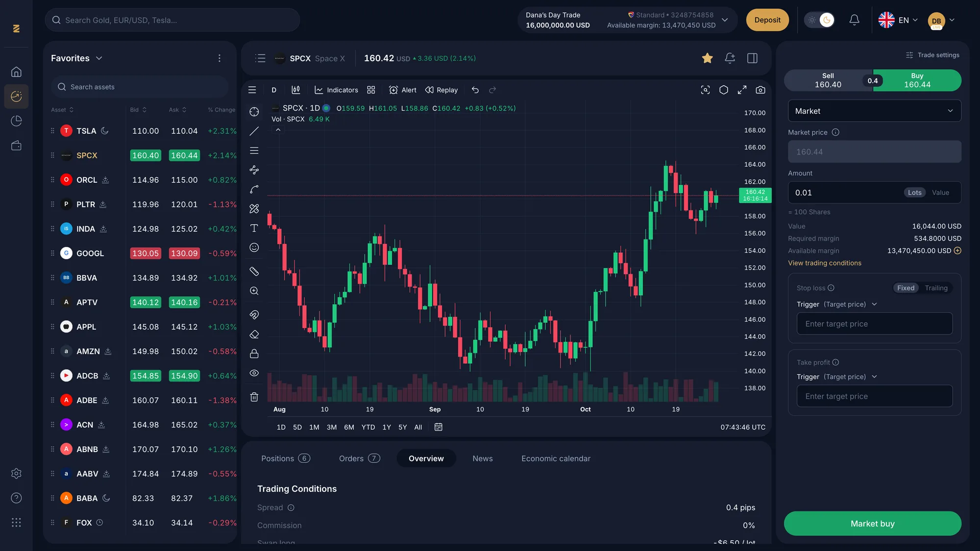Select the crosshair cursor tool
Viewport: 980px width, 551px height.
click(x=254, y=112)
